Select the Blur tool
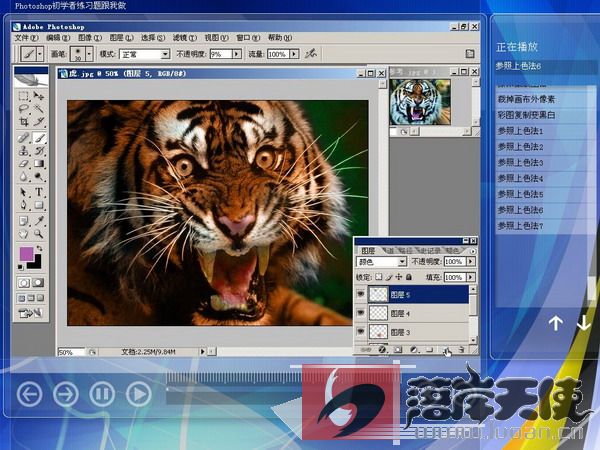Viewport: 600px width, 450px height. (x=24, y=176)
